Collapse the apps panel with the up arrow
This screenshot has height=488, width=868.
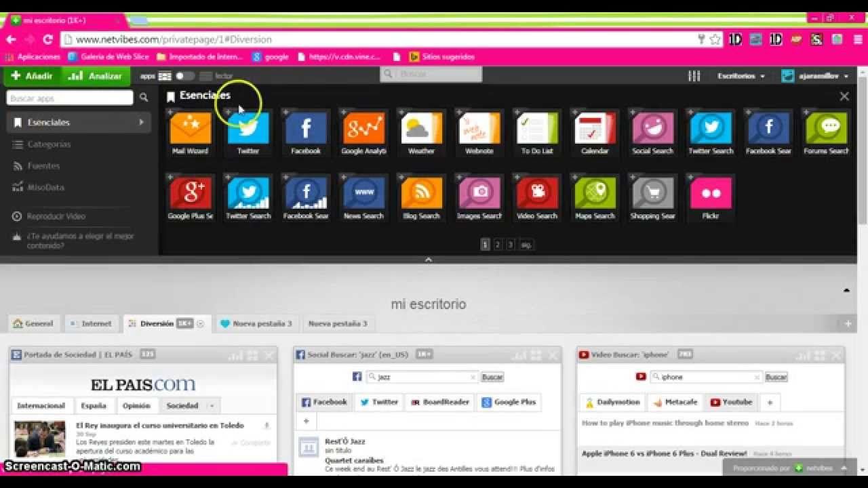[429, 260]
